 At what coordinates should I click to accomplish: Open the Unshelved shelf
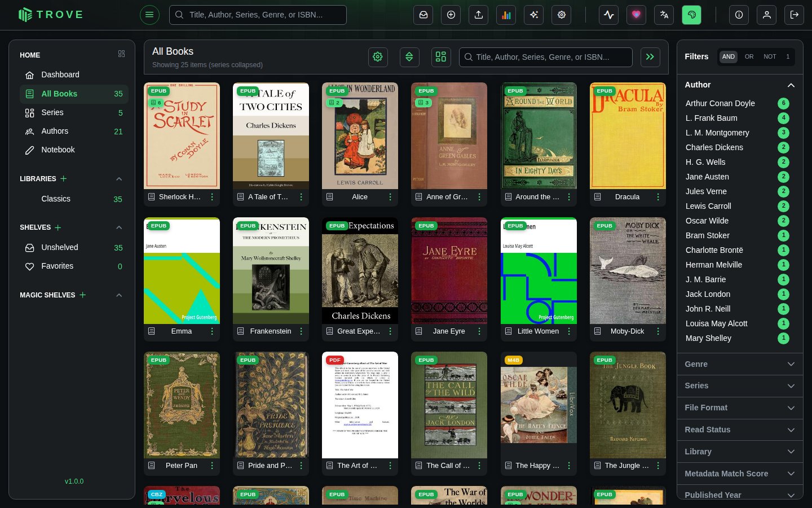pyautogui.click(x=74, y=247)
